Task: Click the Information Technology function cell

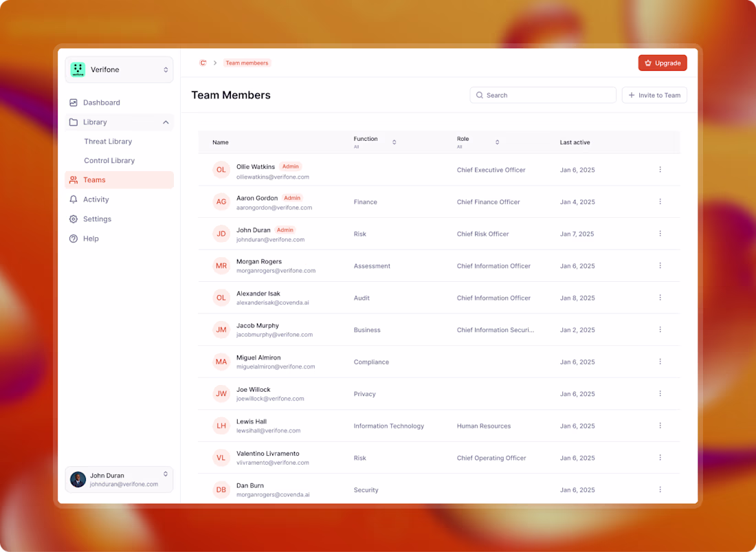Action: point(388,426)
